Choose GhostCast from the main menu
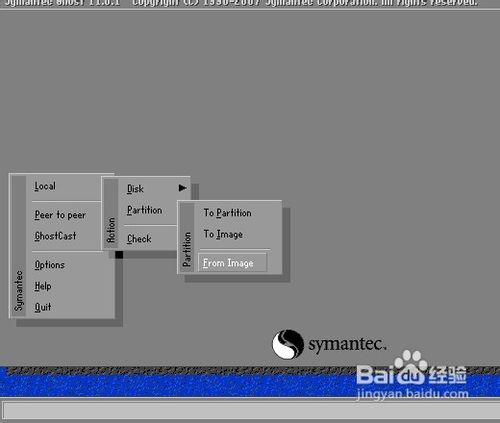Image resolution: width=500 pixels, height=423 pixels. 55,236
